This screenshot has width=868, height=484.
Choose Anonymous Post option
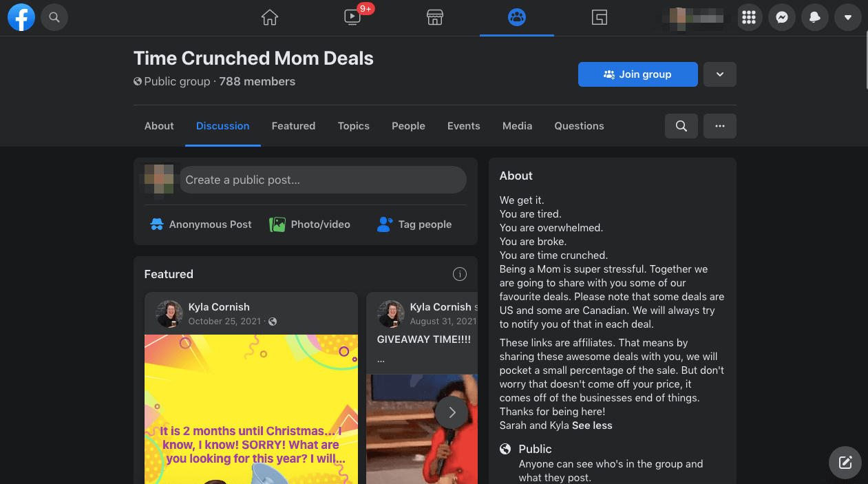point(201,224)
